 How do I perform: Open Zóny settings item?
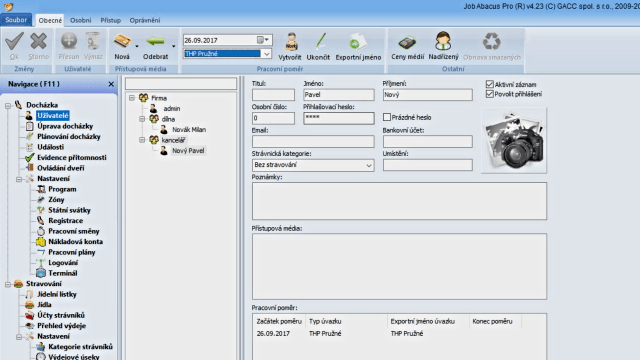coord(56,200)
